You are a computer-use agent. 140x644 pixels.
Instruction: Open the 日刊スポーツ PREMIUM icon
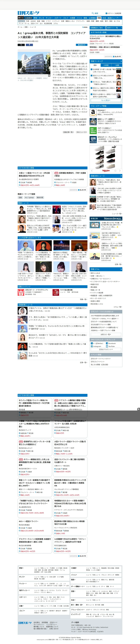93,140
